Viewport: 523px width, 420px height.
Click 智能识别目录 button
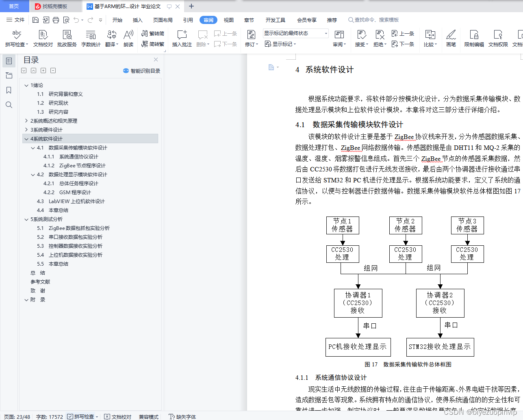point(141,71)
